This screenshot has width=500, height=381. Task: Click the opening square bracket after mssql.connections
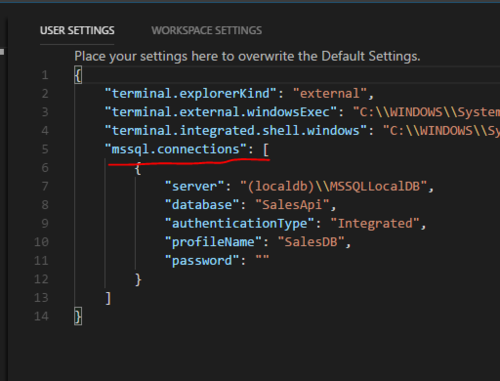coord(266,150)
